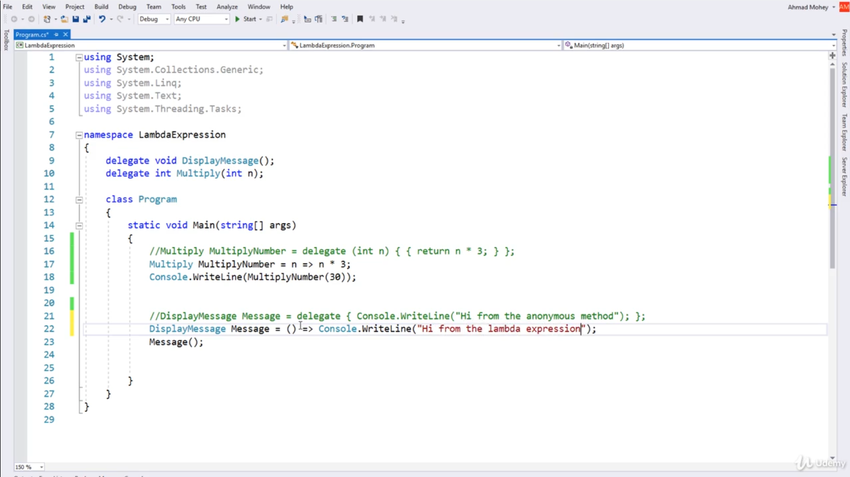This screenshot has height=477, width=850.
Task: Click the New Project toolbar icon
Action: [x=47, y=19]
